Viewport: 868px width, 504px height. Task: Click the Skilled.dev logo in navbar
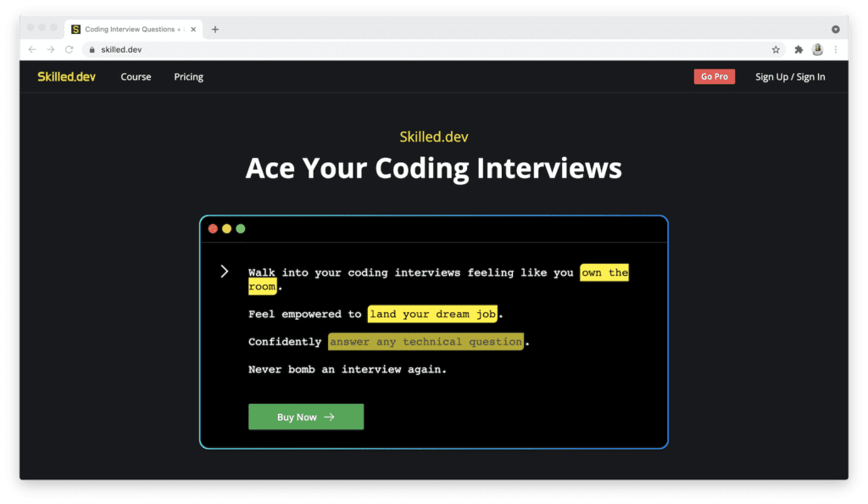tap(66, 76)
